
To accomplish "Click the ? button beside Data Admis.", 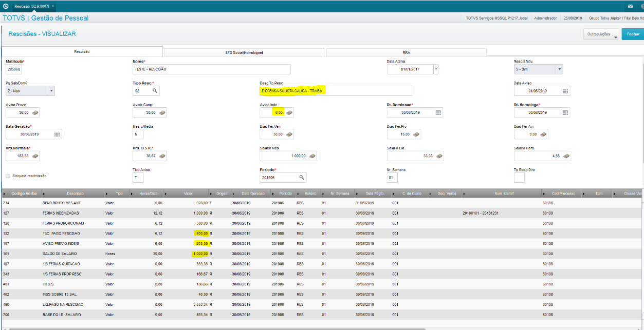I will click(436, 69).
